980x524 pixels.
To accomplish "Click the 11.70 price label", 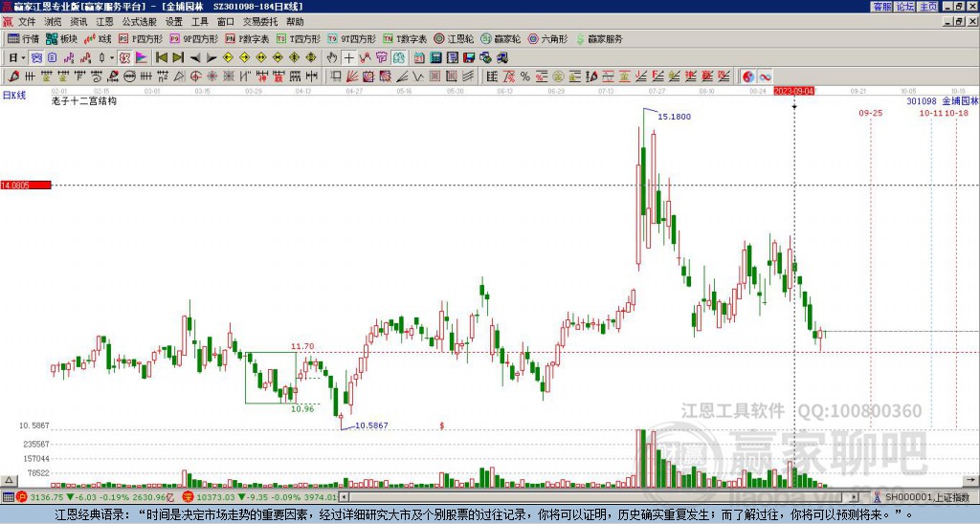I will 302,346.
